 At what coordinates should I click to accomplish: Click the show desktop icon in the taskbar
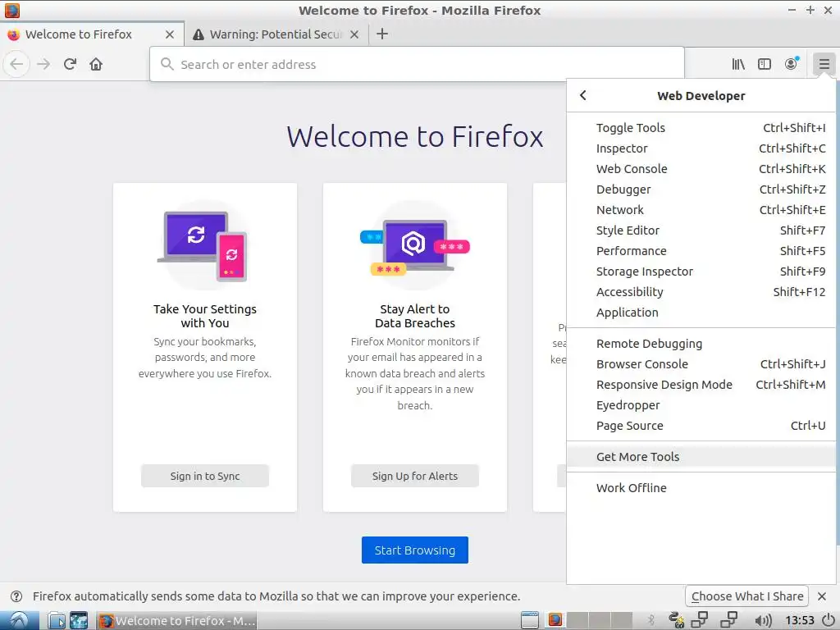[530, 620]
